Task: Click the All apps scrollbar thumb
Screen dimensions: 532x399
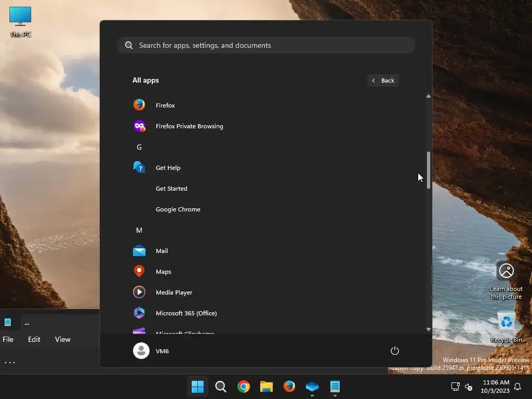Action: click(x=429, y=170)
